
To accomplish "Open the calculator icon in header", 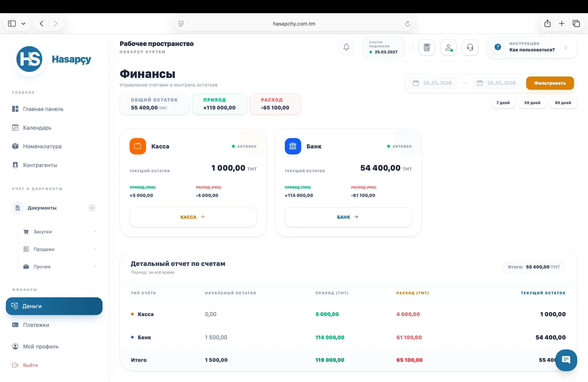I will [x=426, y=47].
